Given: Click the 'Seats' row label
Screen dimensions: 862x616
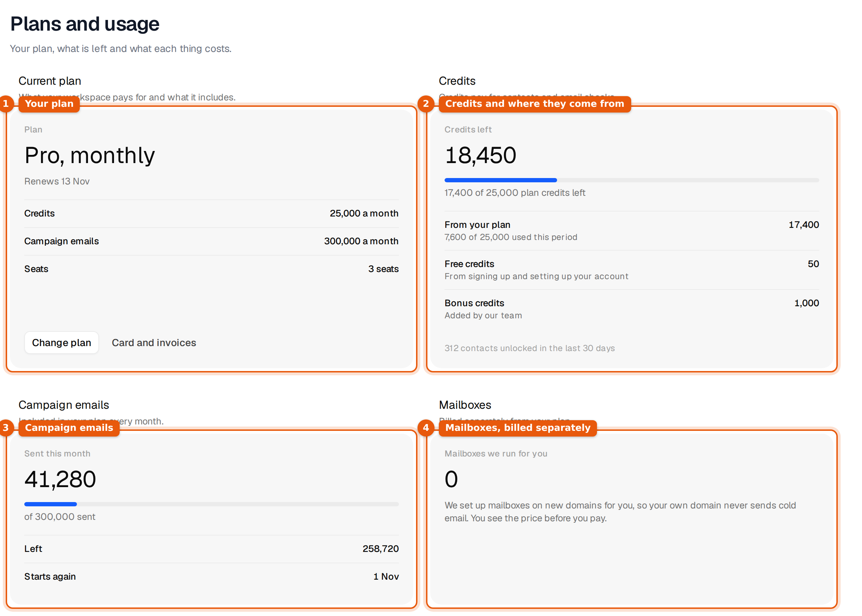Looking at the screenshot, I should [x=36, y=269].
